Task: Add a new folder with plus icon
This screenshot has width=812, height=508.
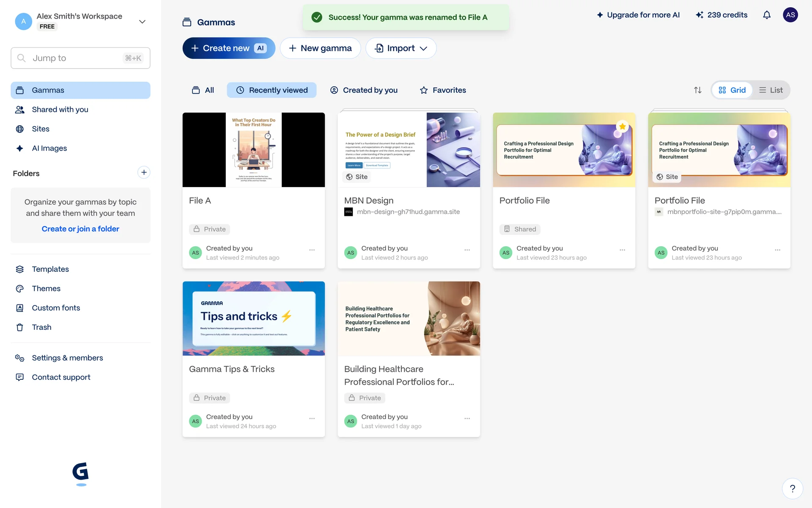Action: (x=144, y=172)
